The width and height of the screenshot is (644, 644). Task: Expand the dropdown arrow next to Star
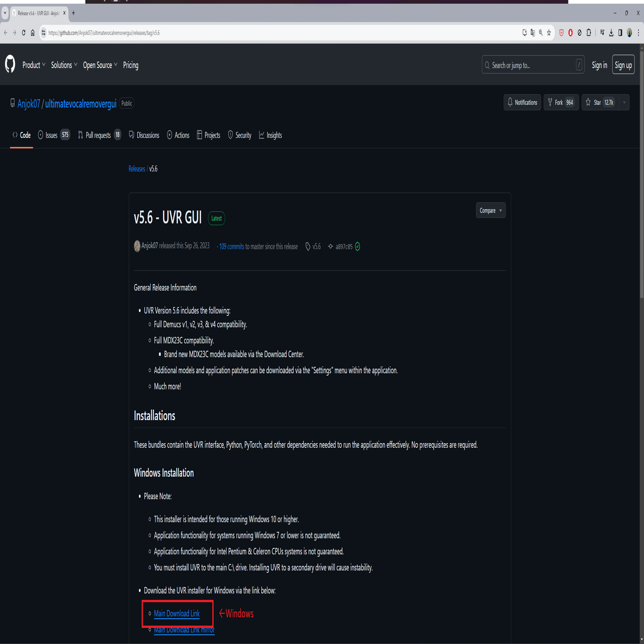pos(624,103)
